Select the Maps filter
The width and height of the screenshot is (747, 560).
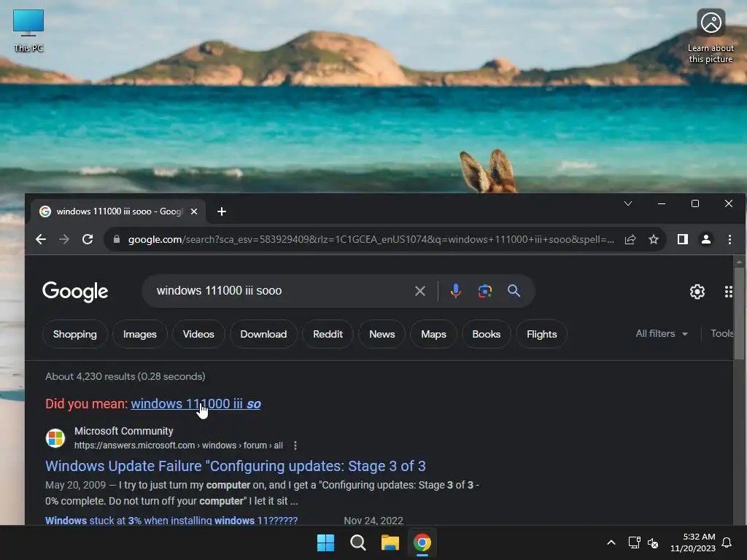(433, 334)
